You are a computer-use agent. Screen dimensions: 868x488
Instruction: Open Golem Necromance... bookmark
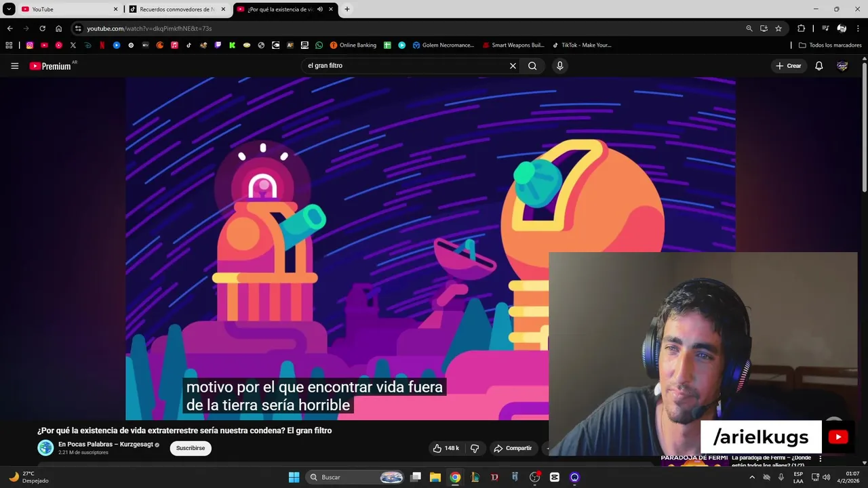point(443,45)
